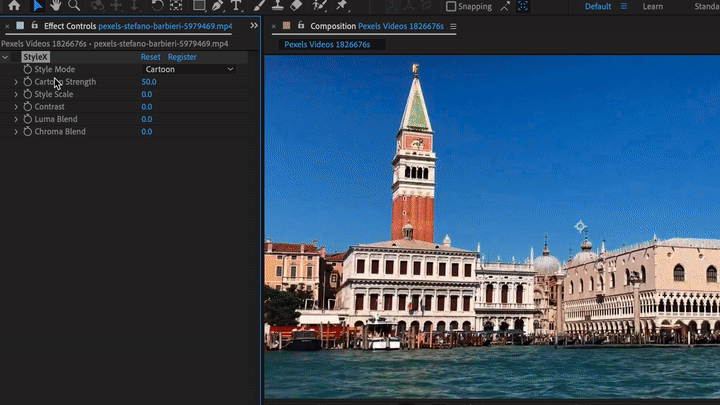This screenshot has height=405, width=720.
Task: Expand the Contrast property
Action: click(x=16, y=107)
